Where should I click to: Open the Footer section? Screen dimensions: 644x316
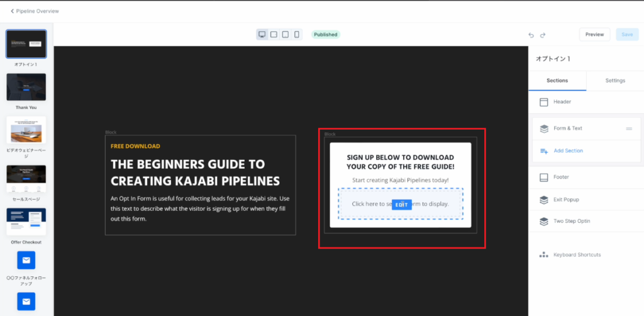pos(586,178)
